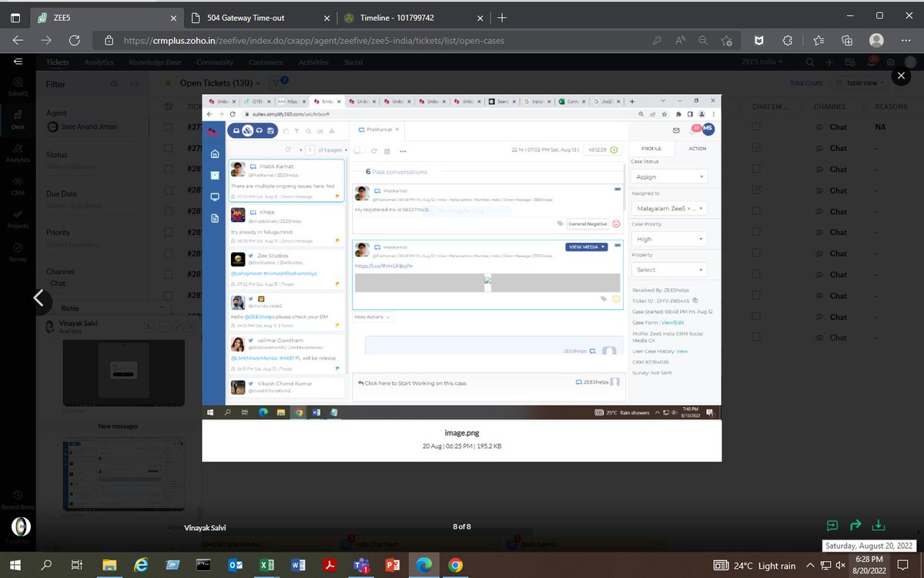The height and width of the screenshot is (578, 924).
Task: Click the image.png file name caption
Action: click(462, 434)
